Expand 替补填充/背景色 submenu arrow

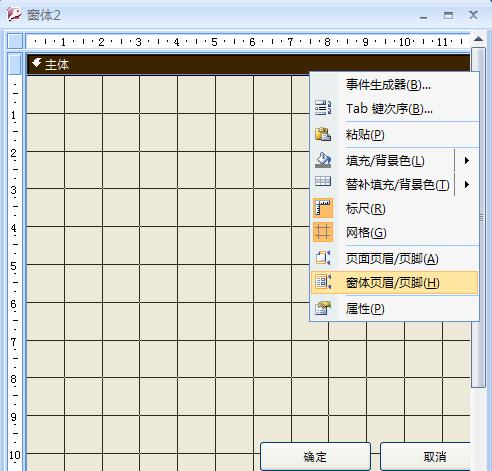coord(467,184)
